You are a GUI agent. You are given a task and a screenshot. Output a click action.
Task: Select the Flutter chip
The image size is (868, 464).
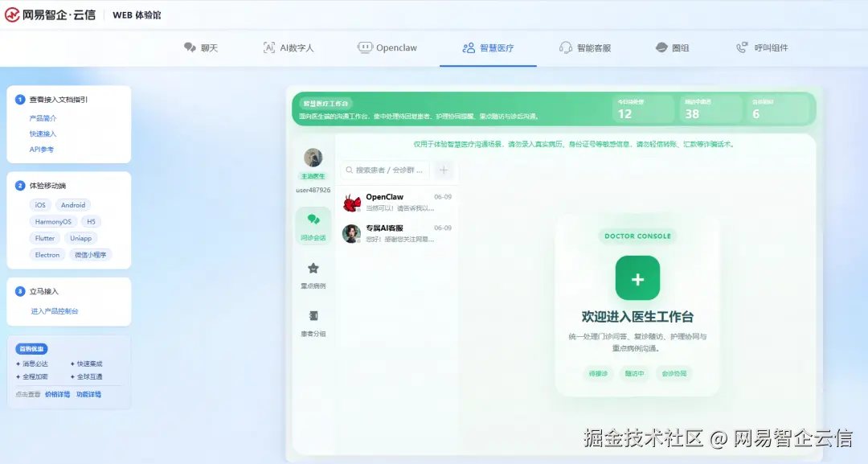coord(45,238)
